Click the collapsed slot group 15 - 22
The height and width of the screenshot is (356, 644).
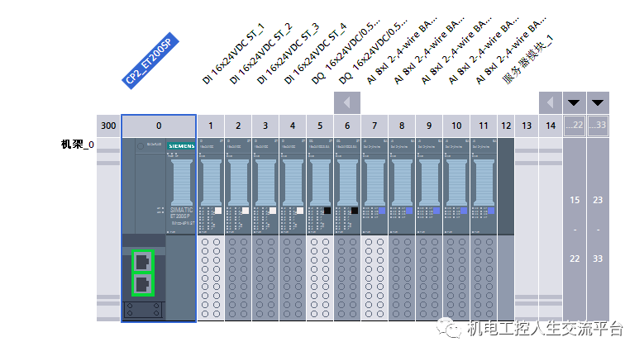pyautogui.click(x=575, y=230)
